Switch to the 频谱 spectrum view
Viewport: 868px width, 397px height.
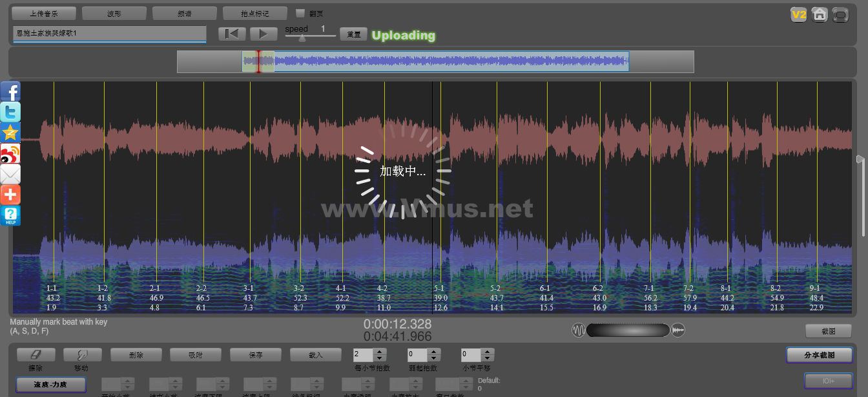coord(184,13)
